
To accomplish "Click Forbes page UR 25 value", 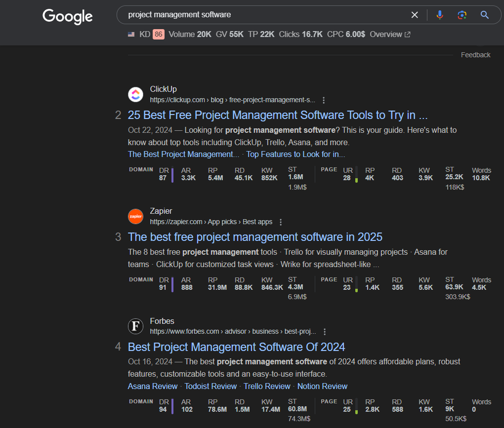I will click(347, 409).
